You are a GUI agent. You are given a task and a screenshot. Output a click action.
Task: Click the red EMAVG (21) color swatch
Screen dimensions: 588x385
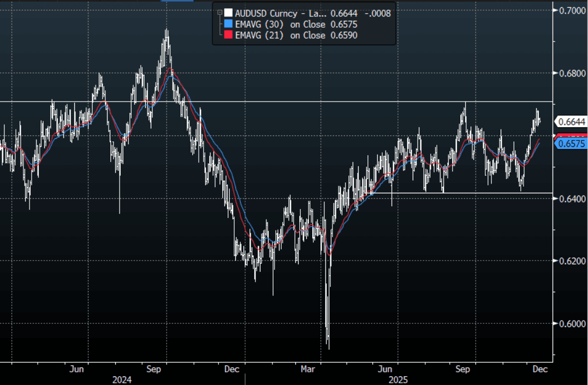click(x=228, y=35)
